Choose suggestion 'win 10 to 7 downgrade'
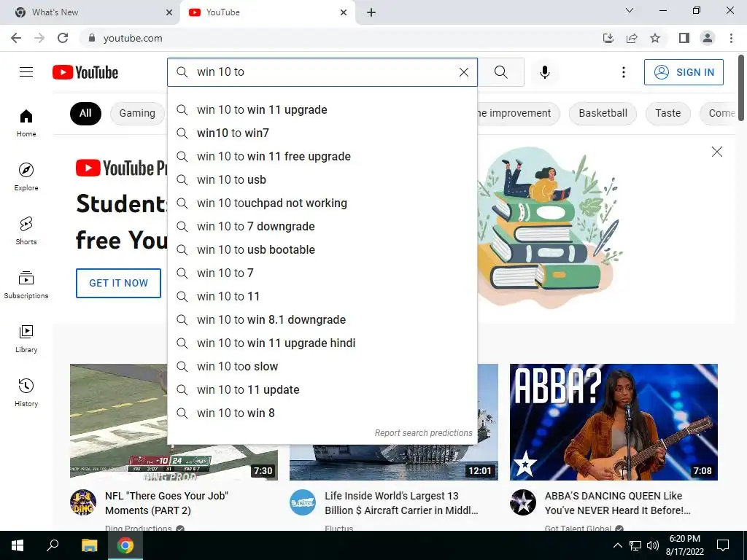 click(322, 227)
